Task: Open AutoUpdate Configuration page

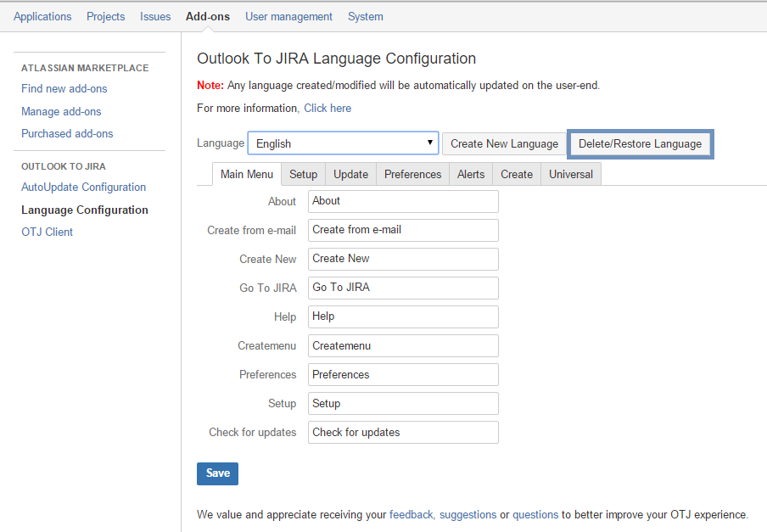Action: point(84,188)
